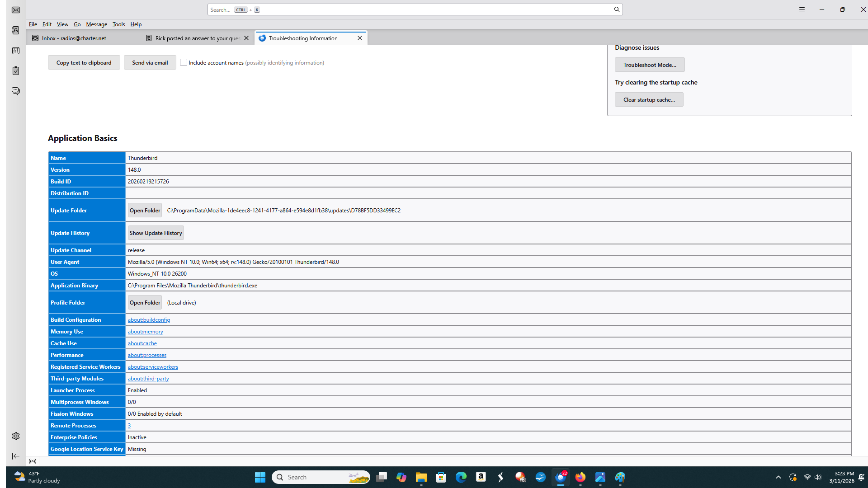Open the Chat sidebar icon
Screen dimensions: 868x488
pos(16,91)
